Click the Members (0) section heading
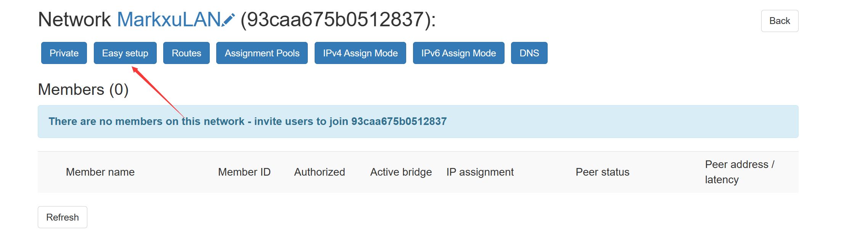The image size is (868, 240). pos(84,90)
